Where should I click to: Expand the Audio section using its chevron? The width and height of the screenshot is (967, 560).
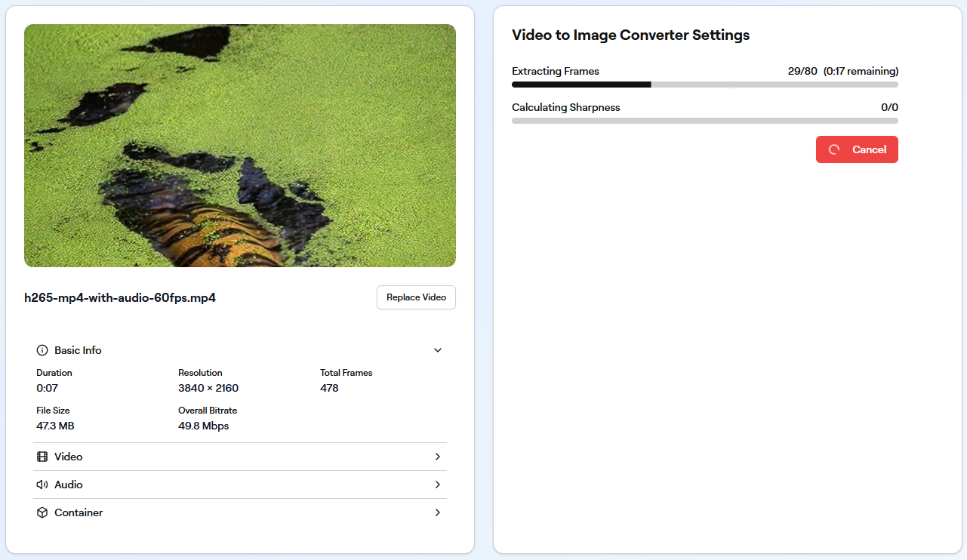tap(437, 485)
